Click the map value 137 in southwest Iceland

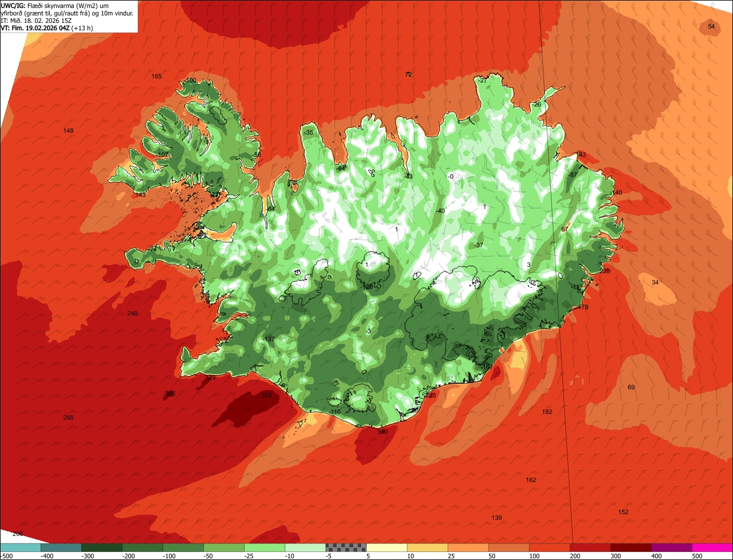coord(269,340)
